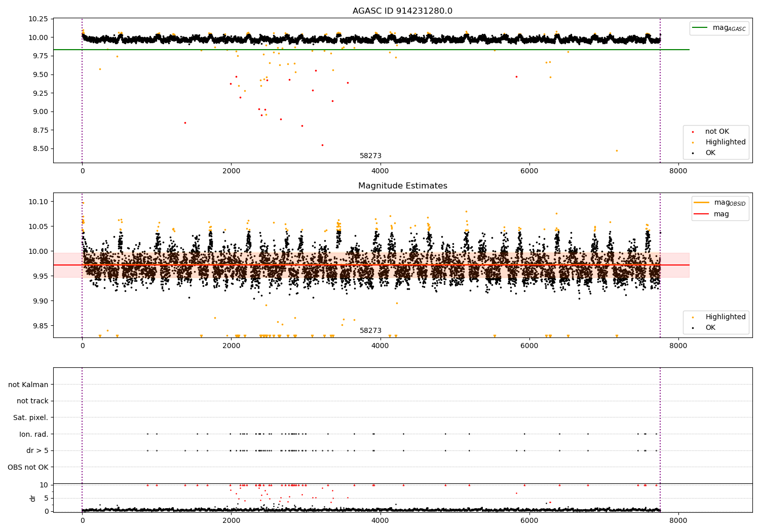Click the 8000 x-axis tick of middle plot

[x=678, y=346]
